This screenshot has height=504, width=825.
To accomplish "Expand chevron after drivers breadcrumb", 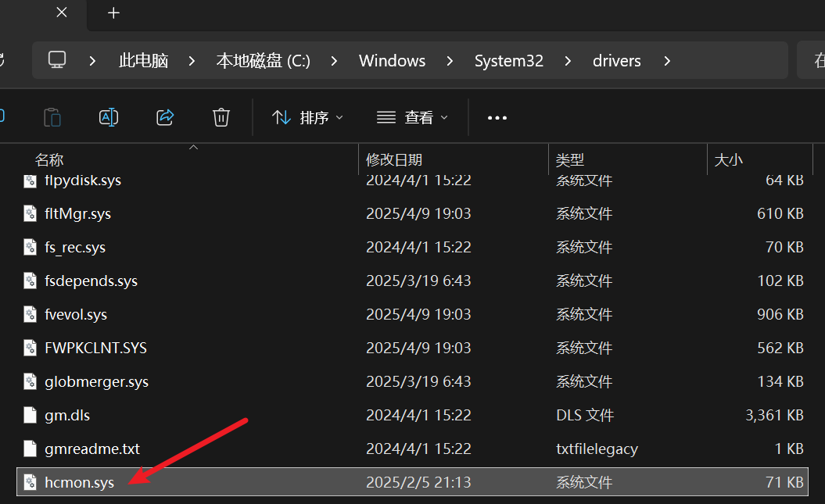I will point(666,61).
